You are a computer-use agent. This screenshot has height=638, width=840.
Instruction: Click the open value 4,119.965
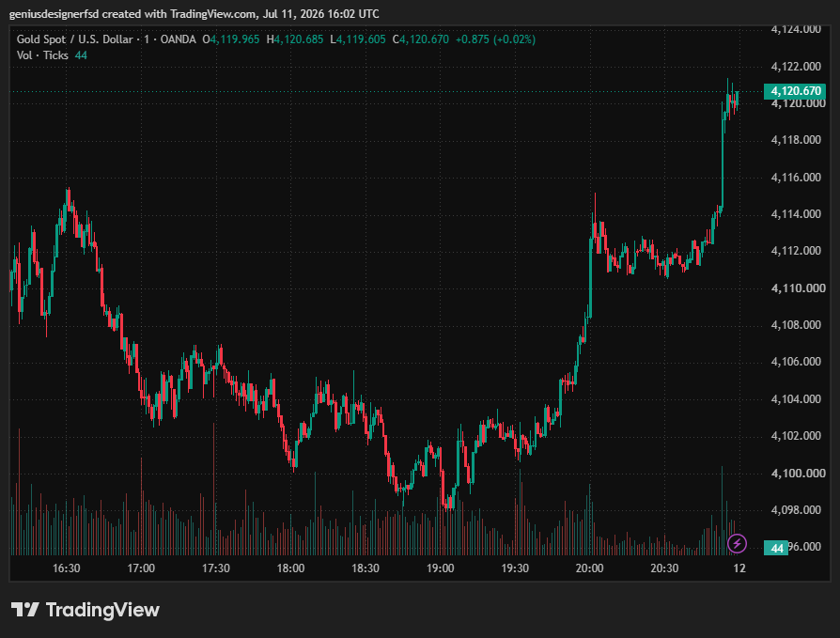coord(235,39)
